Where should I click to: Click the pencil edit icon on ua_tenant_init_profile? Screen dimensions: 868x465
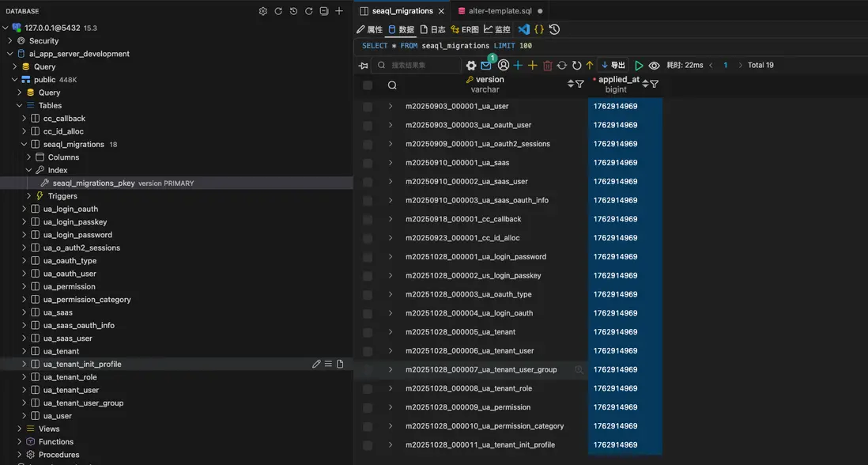pyautogui.click(x=316, y=364)
